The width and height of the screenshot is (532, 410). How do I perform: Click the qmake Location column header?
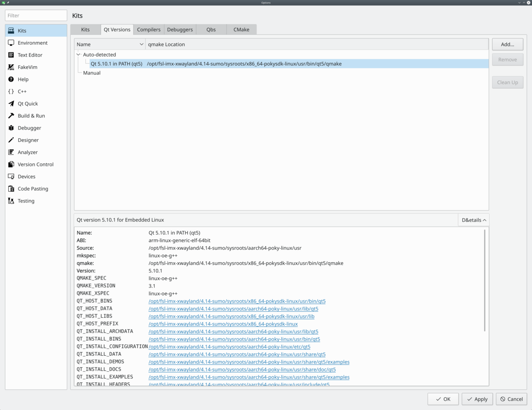click(x=317, y=44)
